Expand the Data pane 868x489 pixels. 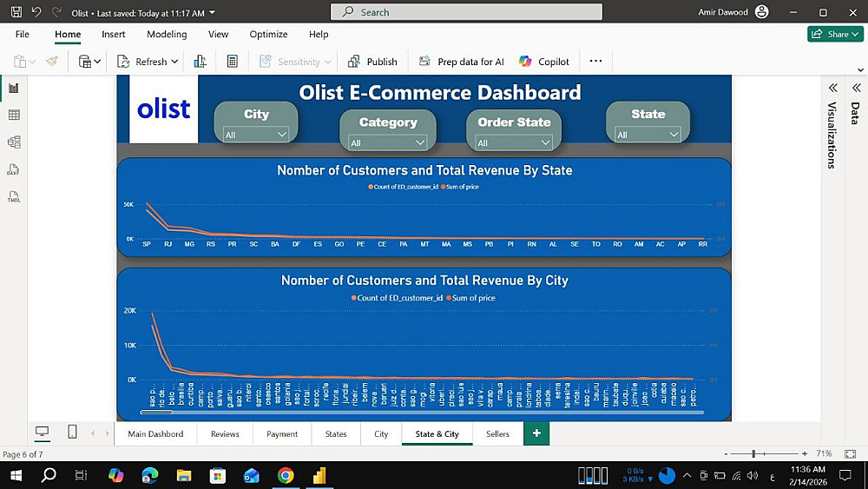pos(857,88)
